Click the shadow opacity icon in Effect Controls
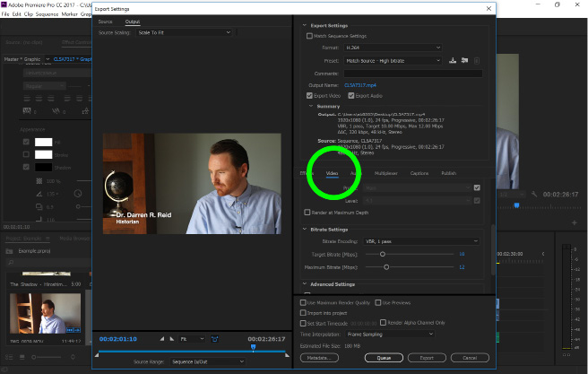The height and width of the screenshot is (374, 588). point(39,181)
